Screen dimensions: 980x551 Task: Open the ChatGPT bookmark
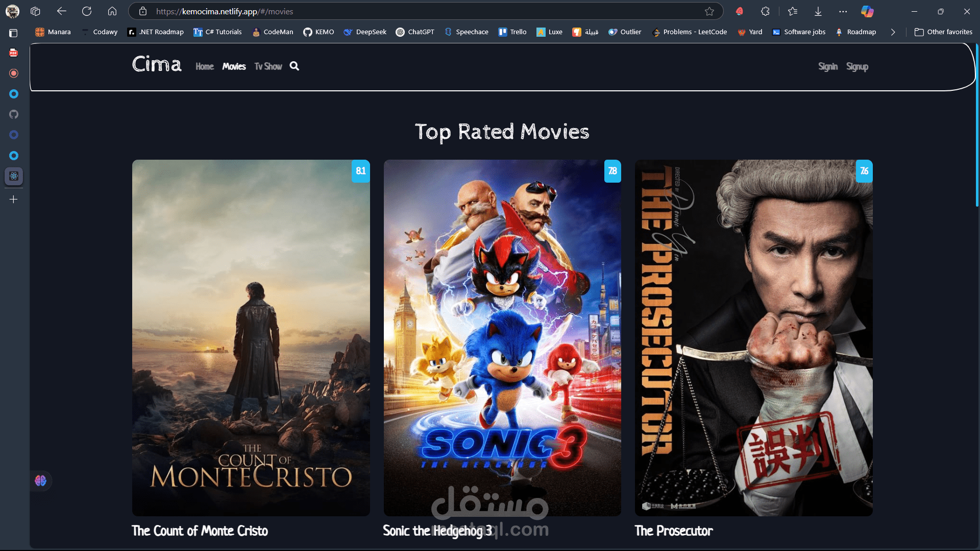point(415,32)
